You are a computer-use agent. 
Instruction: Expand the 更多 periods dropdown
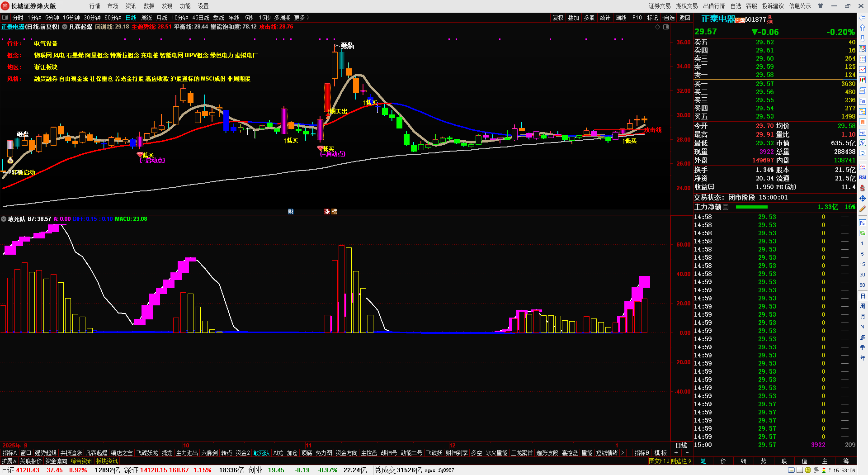(302, 18)
